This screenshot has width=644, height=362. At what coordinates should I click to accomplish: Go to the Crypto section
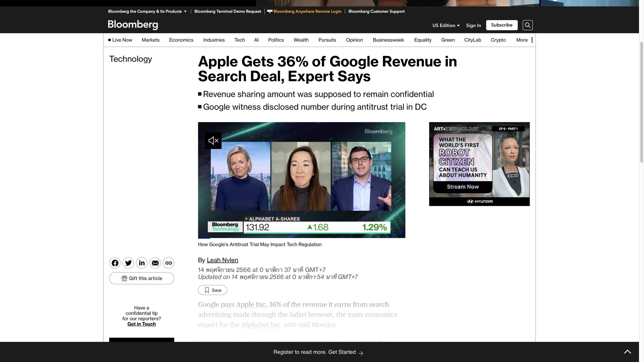498,40
